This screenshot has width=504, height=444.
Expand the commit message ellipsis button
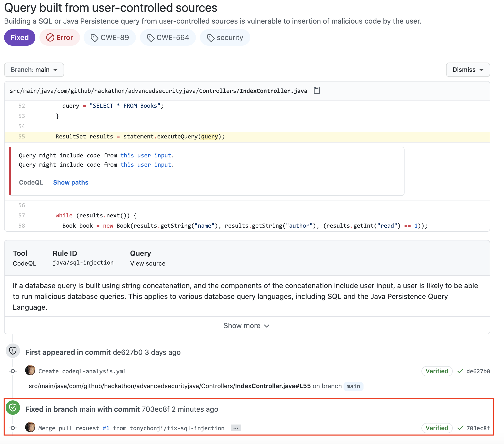pyautogui.click(x=236, y=428)
